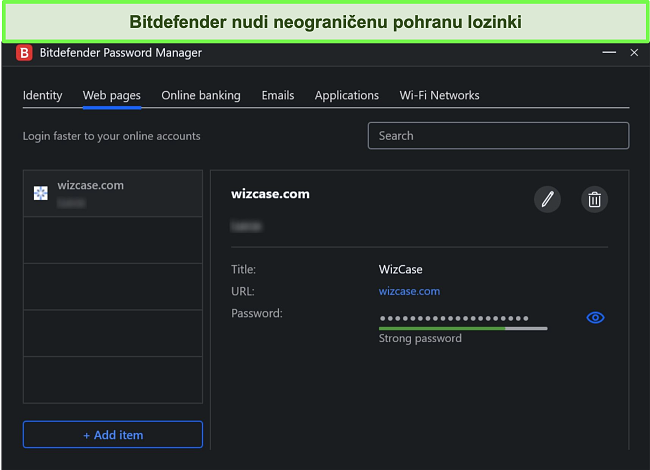The image size is (650, 470).
Task: Select the wizcase.com entry in the list
Action: 113,193
